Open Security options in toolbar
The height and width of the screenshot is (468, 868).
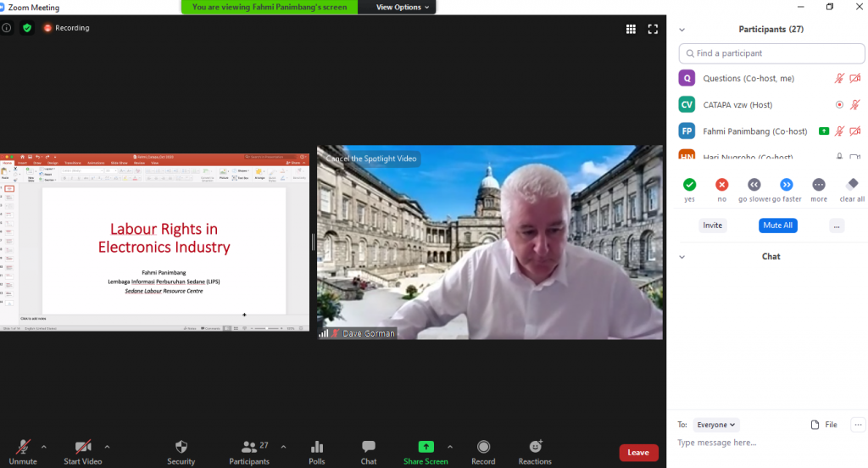[x=181, y=453]
